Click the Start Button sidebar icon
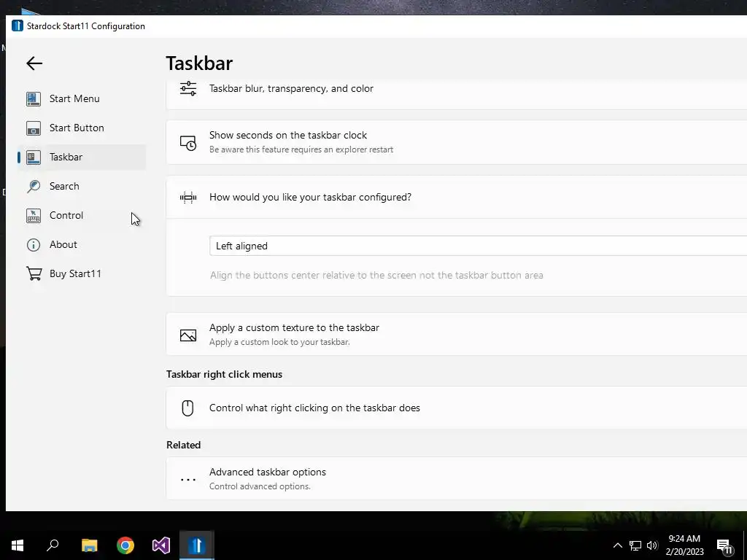Image resolution: width=747 pixels, height=560 pixels. (34, 128)
